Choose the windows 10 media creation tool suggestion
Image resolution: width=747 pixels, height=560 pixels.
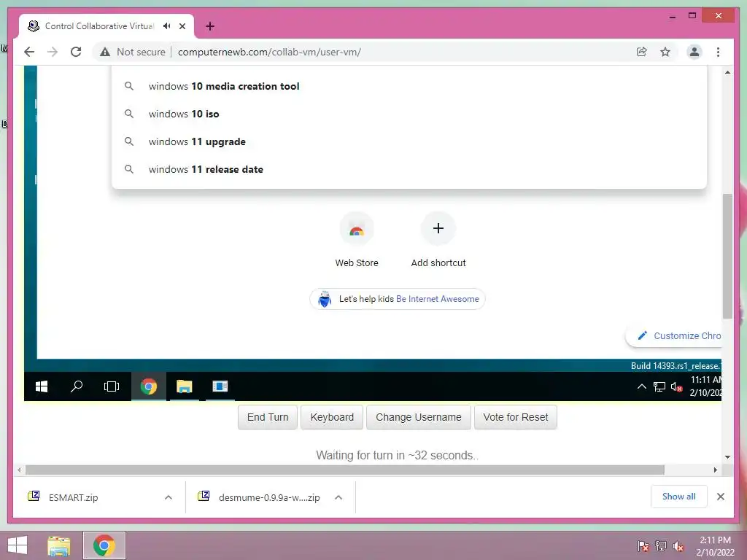(x=409, y=86)
